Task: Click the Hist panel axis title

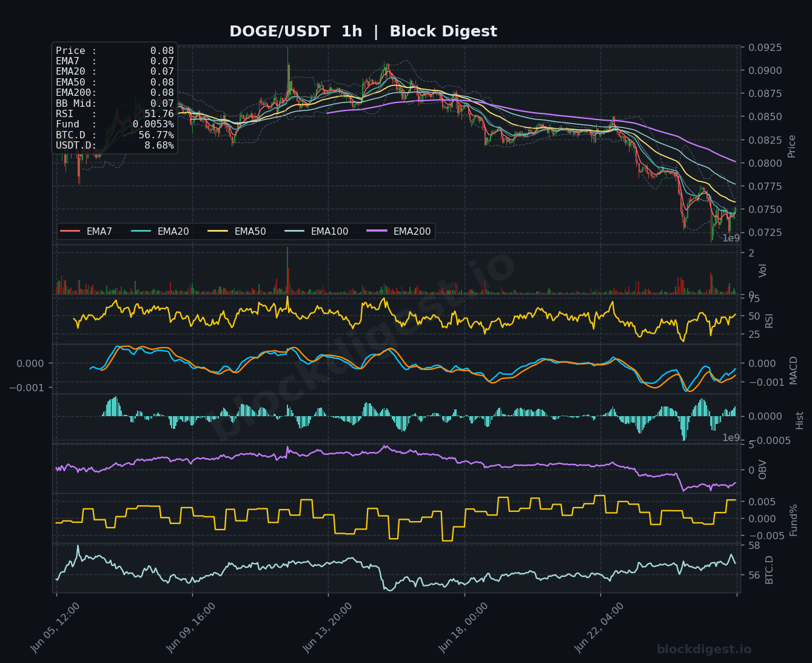Action: click(799, 420)
